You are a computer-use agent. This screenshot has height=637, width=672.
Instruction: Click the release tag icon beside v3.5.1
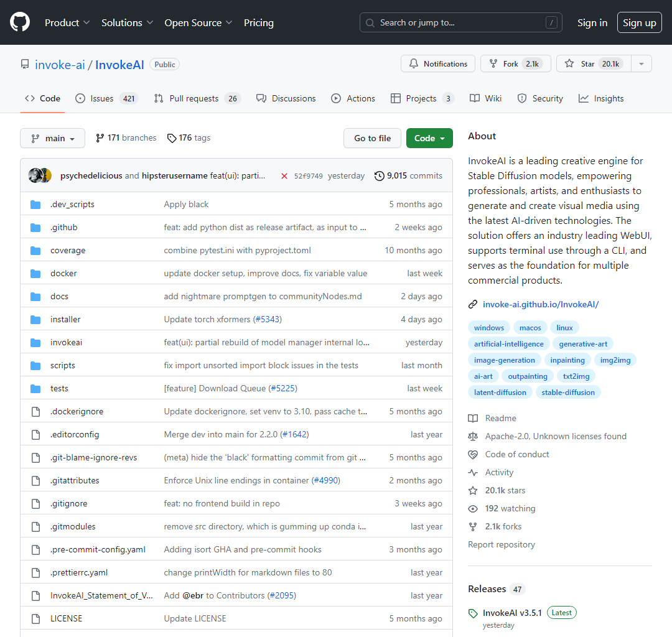point(473,613)
